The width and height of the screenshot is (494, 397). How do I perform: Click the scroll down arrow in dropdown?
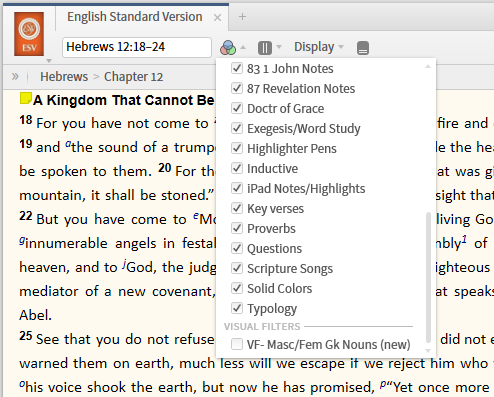coord(428,350)
